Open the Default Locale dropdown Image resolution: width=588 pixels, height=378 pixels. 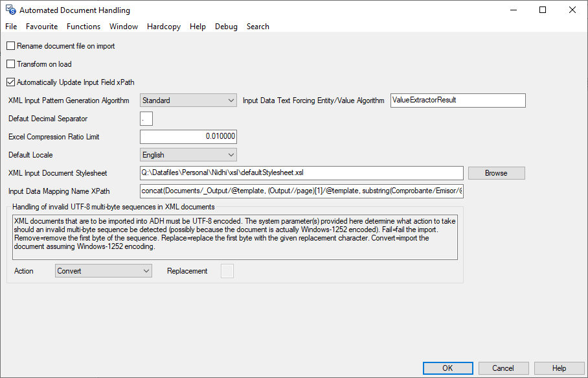(x=231, y=154)
